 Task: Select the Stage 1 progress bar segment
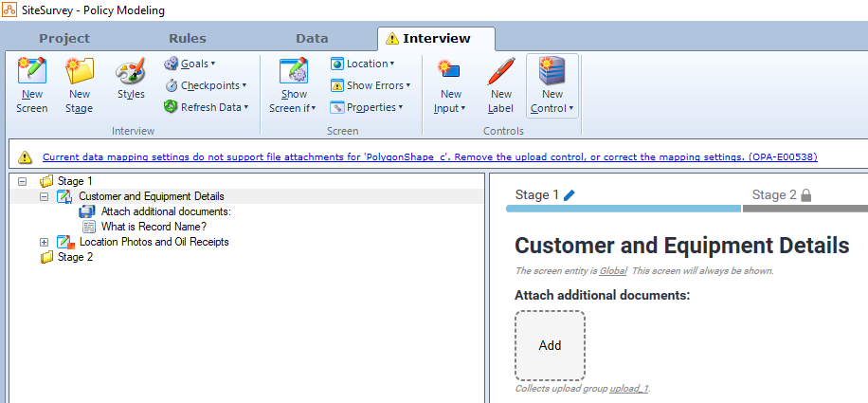[x=624, y=209]
